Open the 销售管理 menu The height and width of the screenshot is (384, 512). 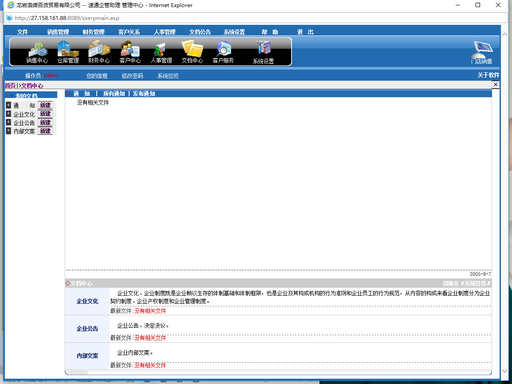(58, 32)
